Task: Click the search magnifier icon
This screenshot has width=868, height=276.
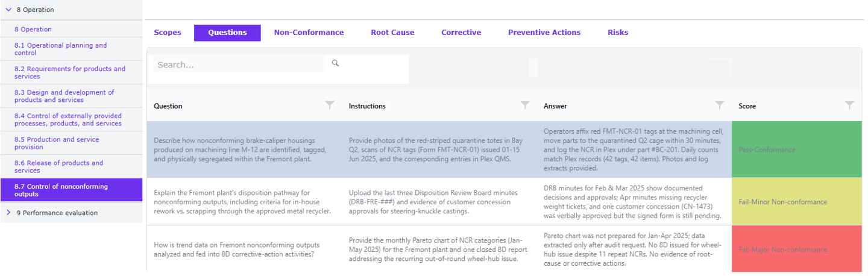Action: [336, 63]
